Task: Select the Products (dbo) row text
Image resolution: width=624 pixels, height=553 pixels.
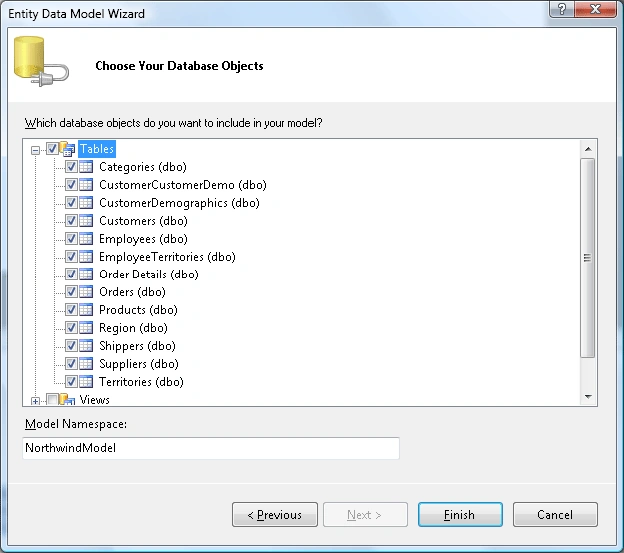Action: [x=138, y=310]
